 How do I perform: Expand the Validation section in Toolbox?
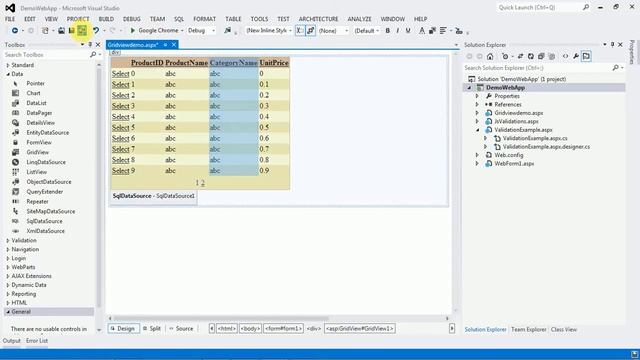click(8, 240)
